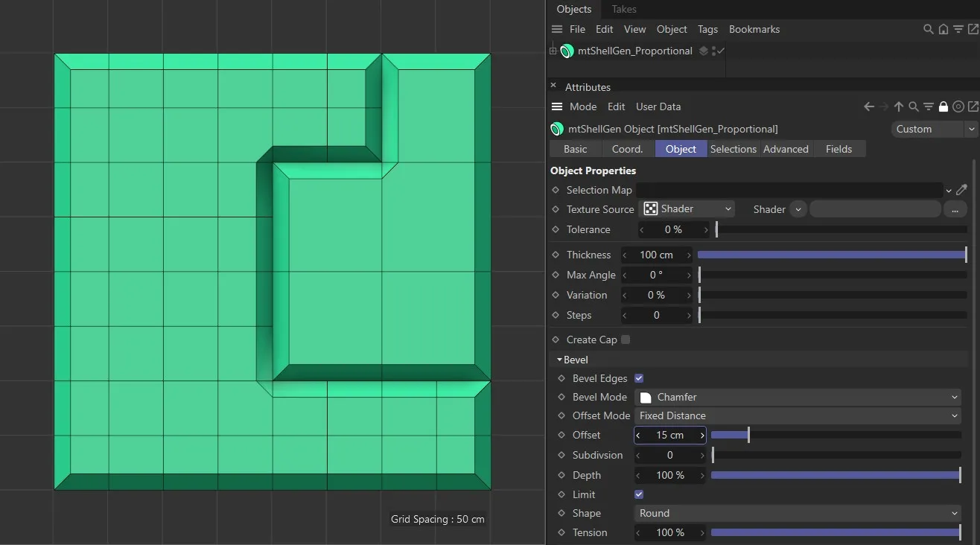Click the up arrow in Attributes toolbar

point(898,106)
